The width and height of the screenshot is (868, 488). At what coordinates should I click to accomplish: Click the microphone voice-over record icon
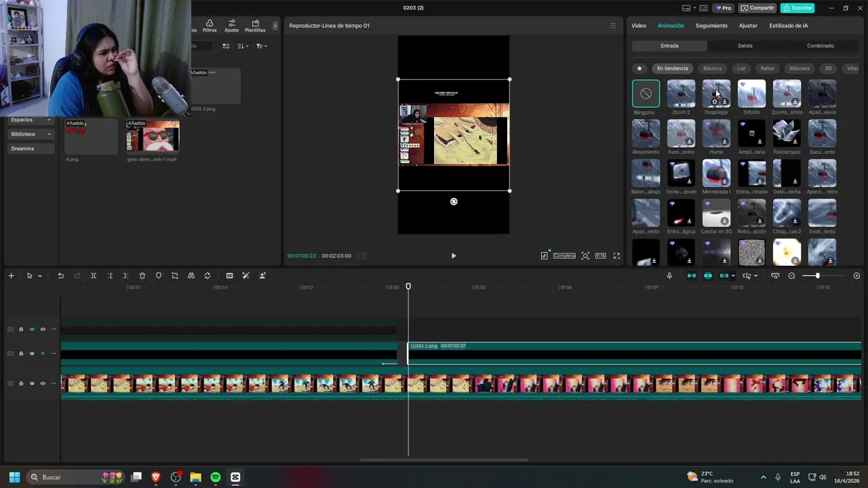669,276
